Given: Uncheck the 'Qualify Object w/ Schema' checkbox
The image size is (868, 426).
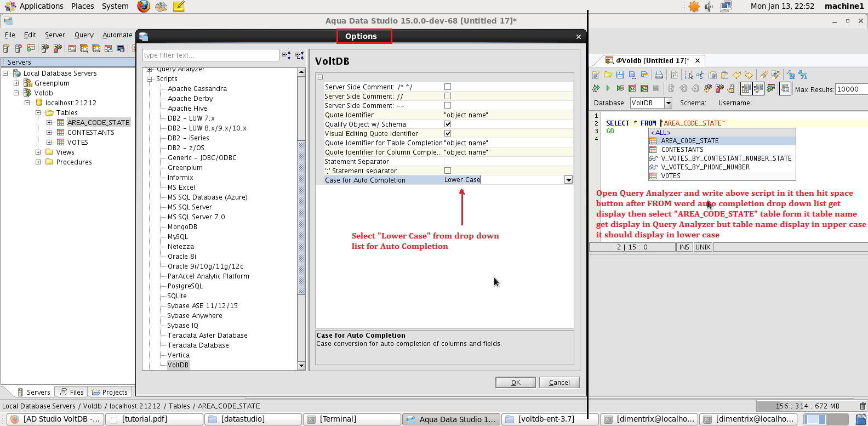Looking at the screenshot, I should [x=448, y=124].
